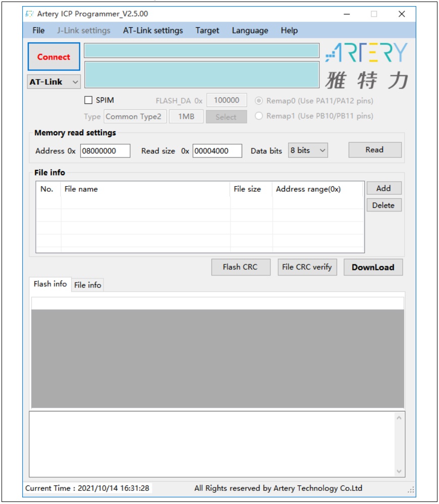
Task: Minimize the Artery ICP Programmer window
Action: point(347,14)
